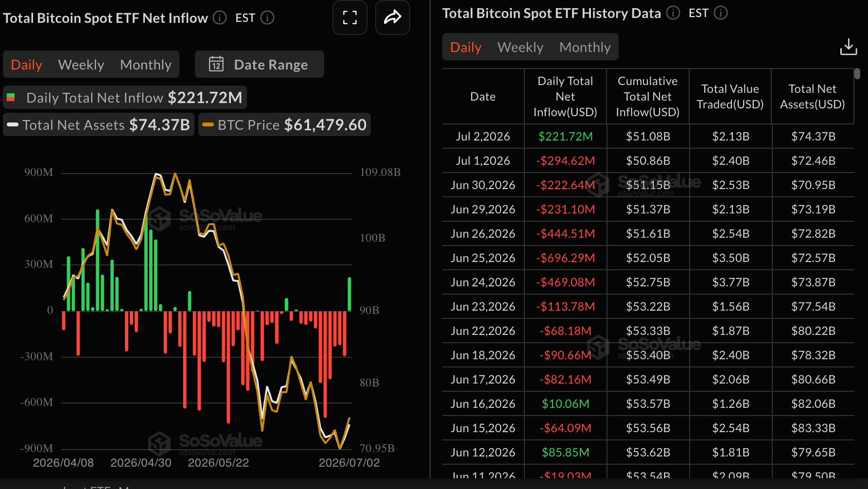Click the -$696.29M inflow value

[565, 258]
